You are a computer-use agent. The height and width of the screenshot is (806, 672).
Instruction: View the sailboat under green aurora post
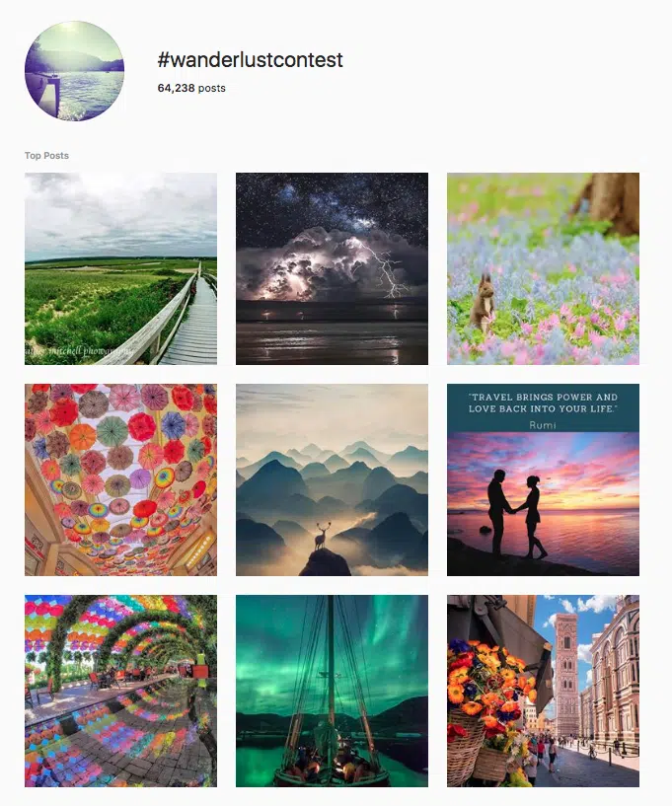pos(332,691)
